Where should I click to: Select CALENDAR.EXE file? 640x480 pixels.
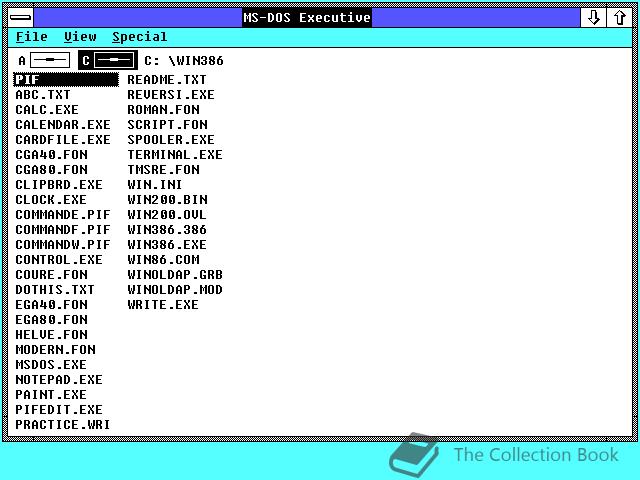[63, 124]
